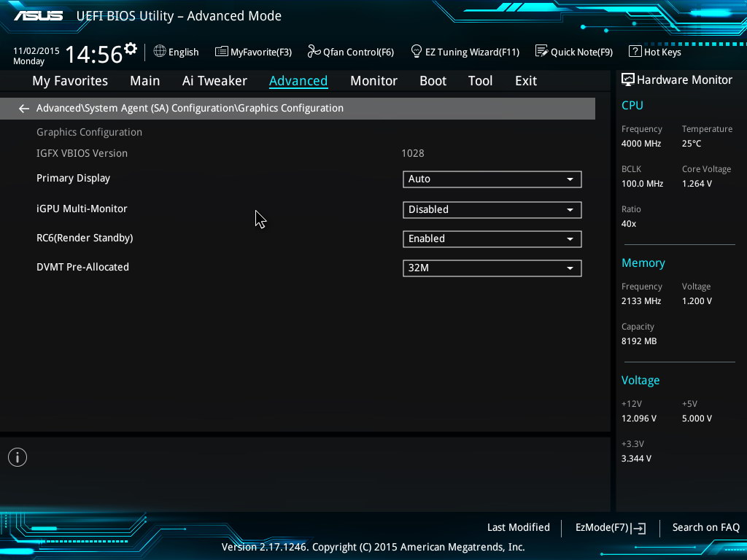Switch to the Main tab
The width and height of the screenshot is (747, 560).
coord(145,81)
